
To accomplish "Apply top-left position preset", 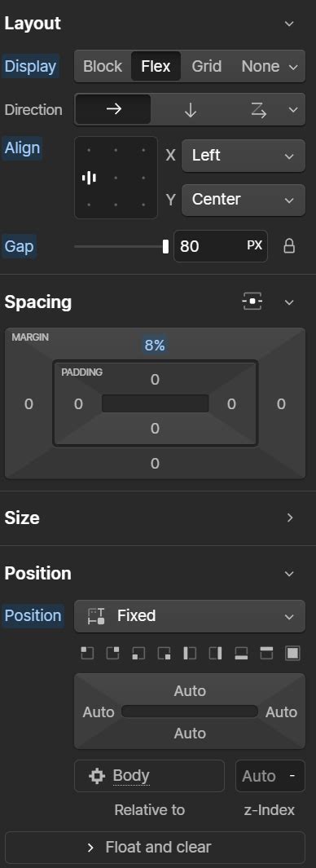I will pos(87,653).
